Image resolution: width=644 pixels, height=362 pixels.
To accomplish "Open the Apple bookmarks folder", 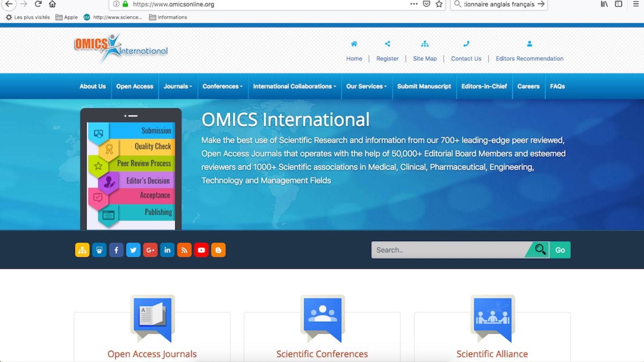I will (x=67, y=17).
